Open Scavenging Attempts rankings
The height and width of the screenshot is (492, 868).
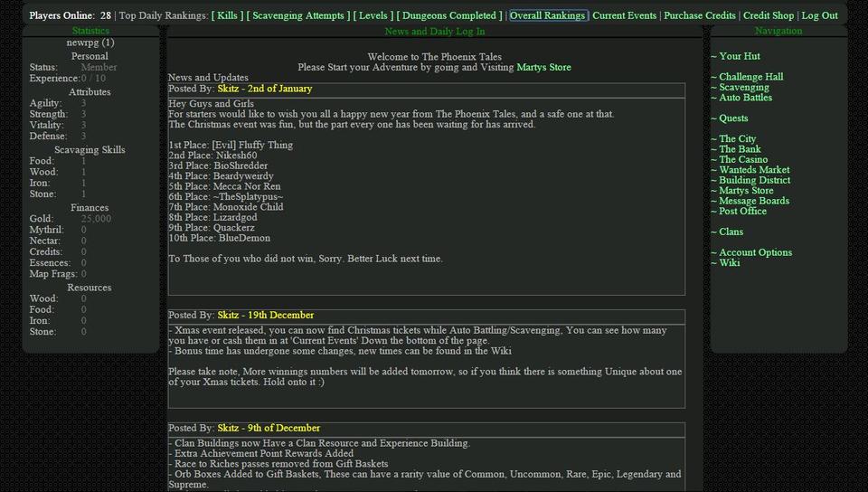(x=297, y=15)
